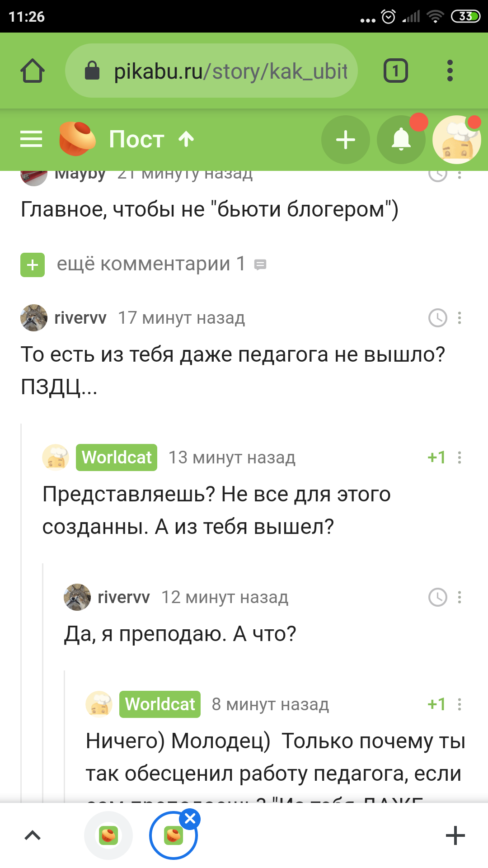
Task: Close the highlighted bottom tab with X badge
Action: [190, 818]
